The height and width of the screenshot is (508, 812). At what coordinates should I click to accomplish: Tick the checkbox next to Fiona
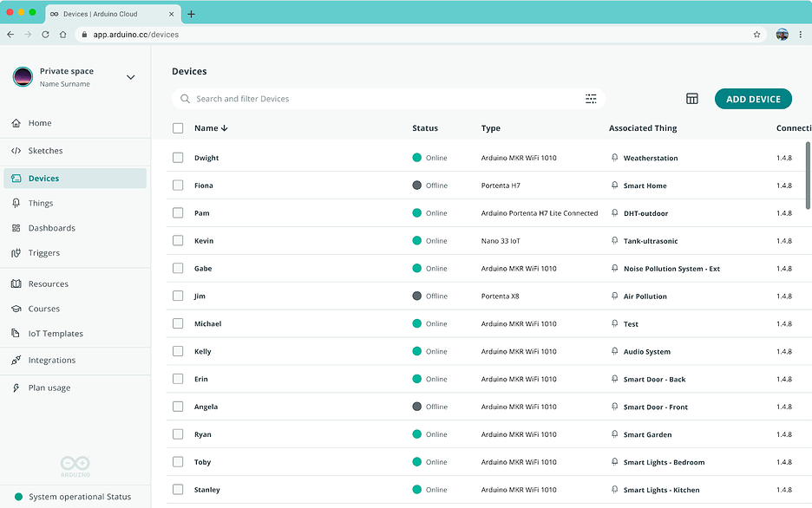[177, 186]
